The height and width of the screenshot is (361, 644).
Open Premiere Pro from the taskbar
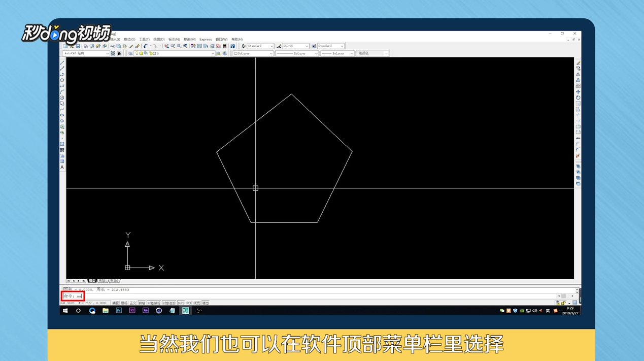(132, 310)
